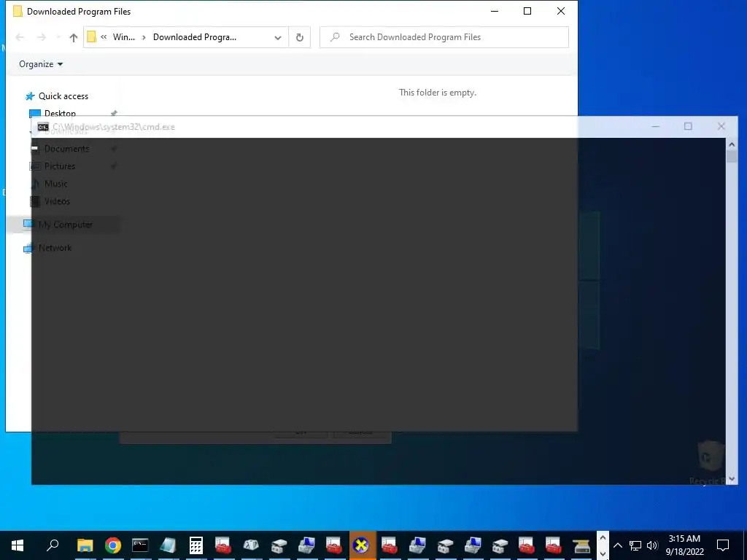Click the cmd.exe window title text
Screen dimensions: 747x560
tap(114, 127)
